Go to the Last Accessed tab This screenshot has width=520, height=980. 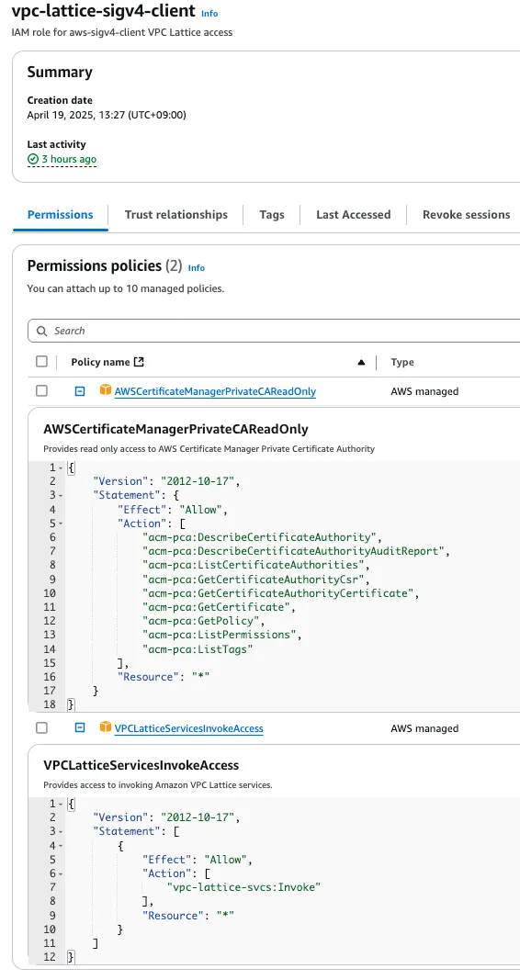click(353, 214)
